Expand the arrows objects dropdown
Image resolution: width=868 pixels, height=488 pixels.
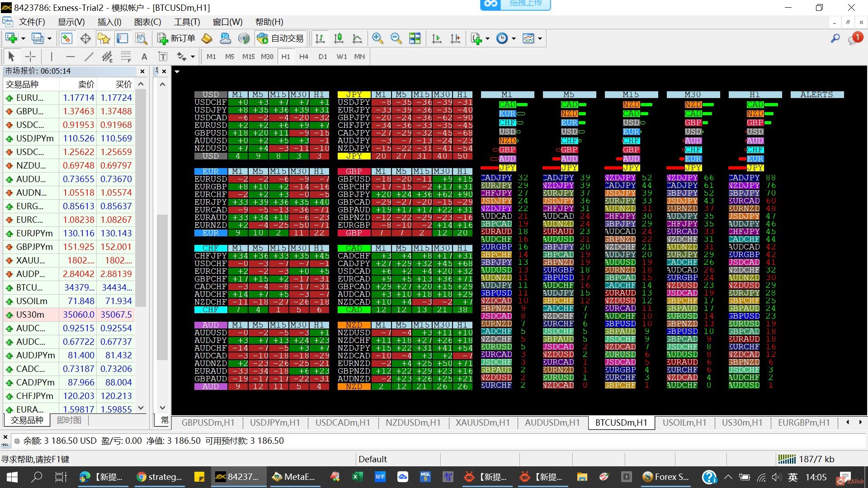tap(193, 57)
